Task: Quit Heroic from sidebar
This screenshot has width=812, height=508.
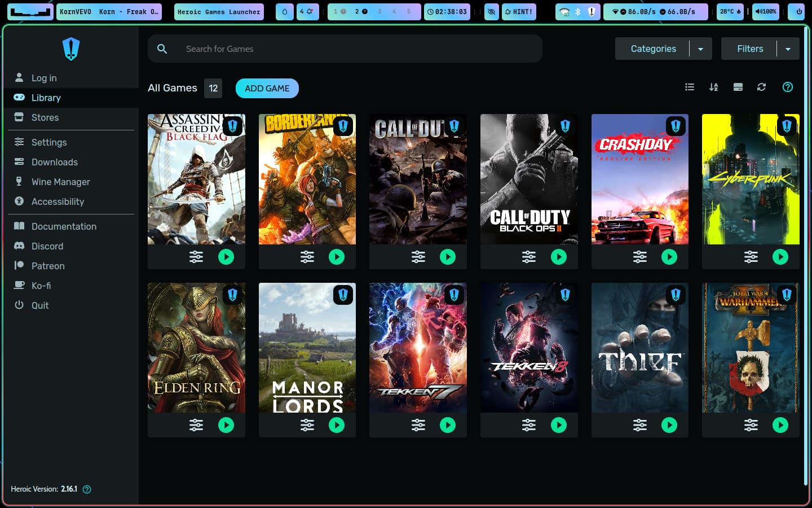Action: [x=71, y=305]
